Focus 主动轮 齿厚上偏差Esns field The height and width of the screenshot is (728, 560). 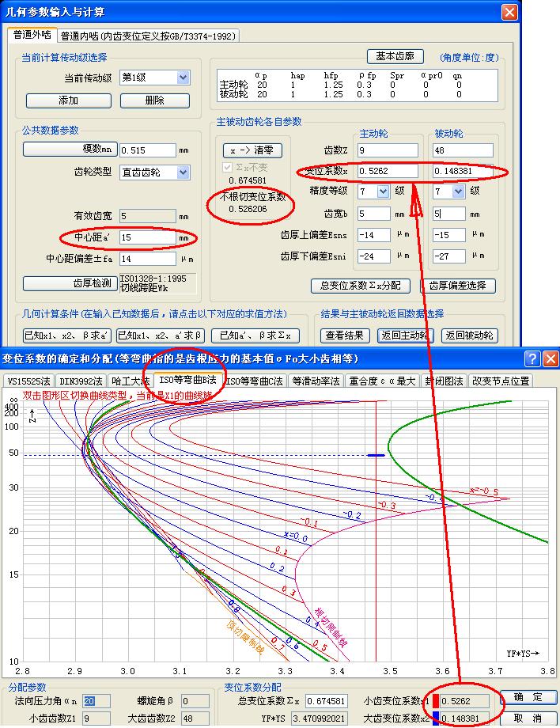(374, 235)
